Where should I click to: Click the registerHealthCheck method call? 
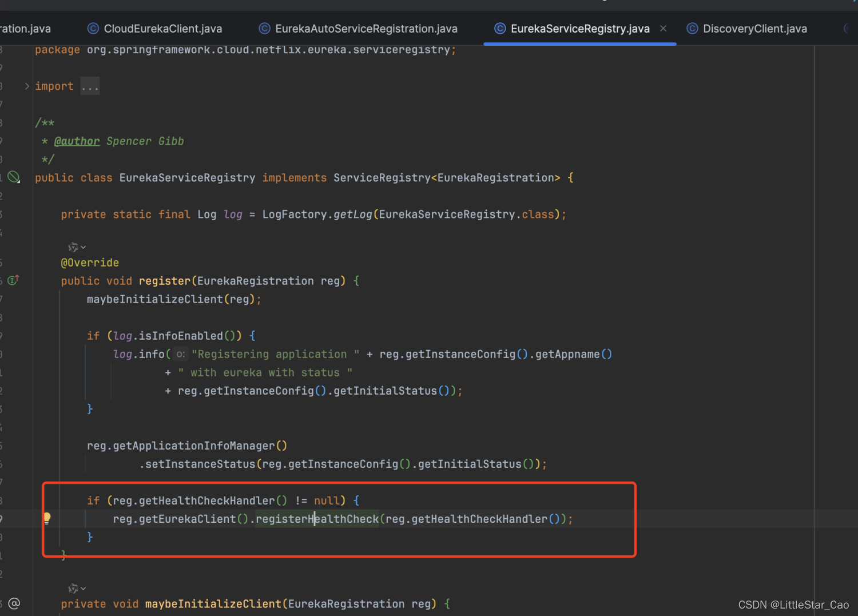tap(317, 519)
